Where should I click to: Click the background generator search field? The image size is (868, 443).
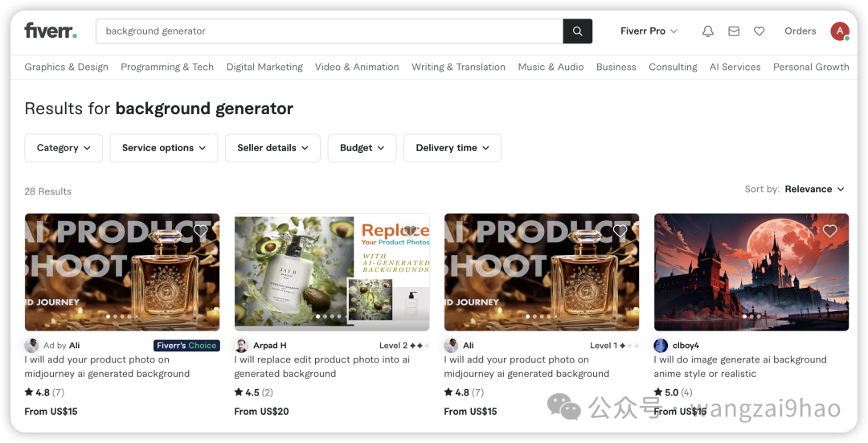pos(330,31)
